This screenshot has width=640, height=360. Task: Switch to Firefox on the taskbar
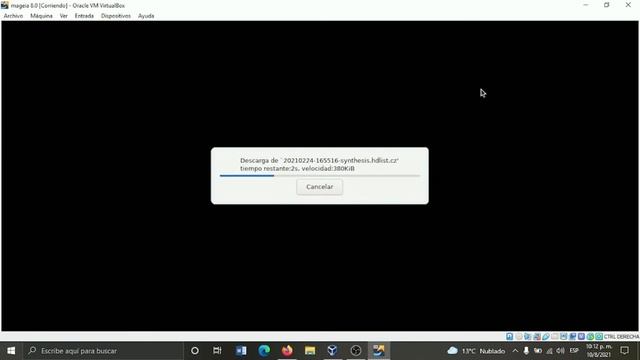(x=287, y=351)
